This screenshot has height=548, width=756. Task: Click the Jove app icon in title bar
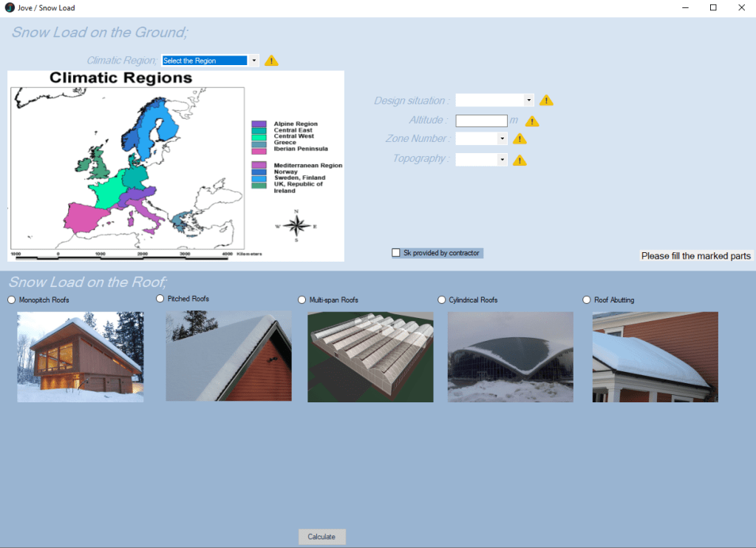10,7
